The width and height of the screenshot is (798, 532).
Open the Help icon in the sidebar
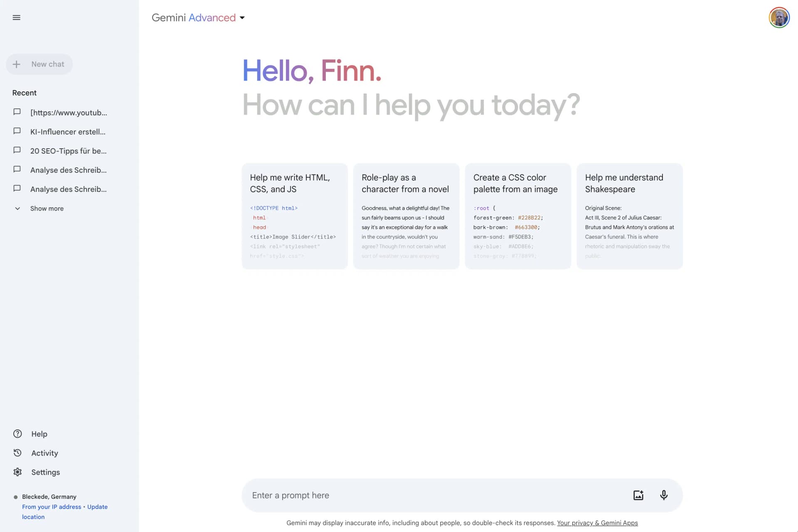(17, 434)
